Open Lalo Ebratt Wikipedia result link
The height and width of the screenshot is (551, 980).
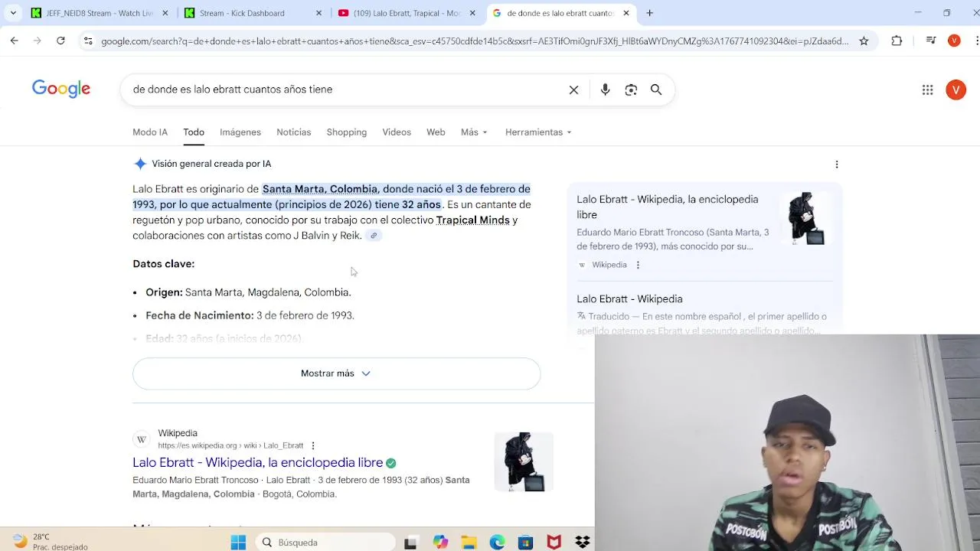click(257, 462)
